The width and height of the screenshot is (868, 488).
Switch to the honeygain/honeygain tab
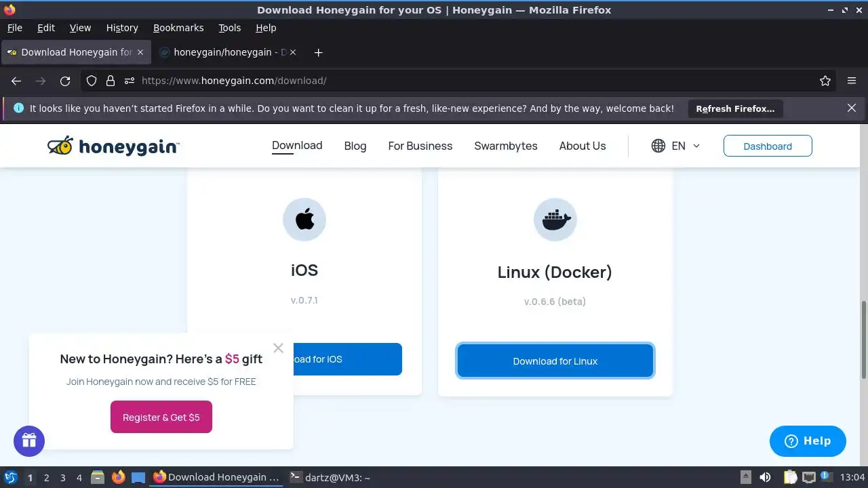tap(228, 52)
